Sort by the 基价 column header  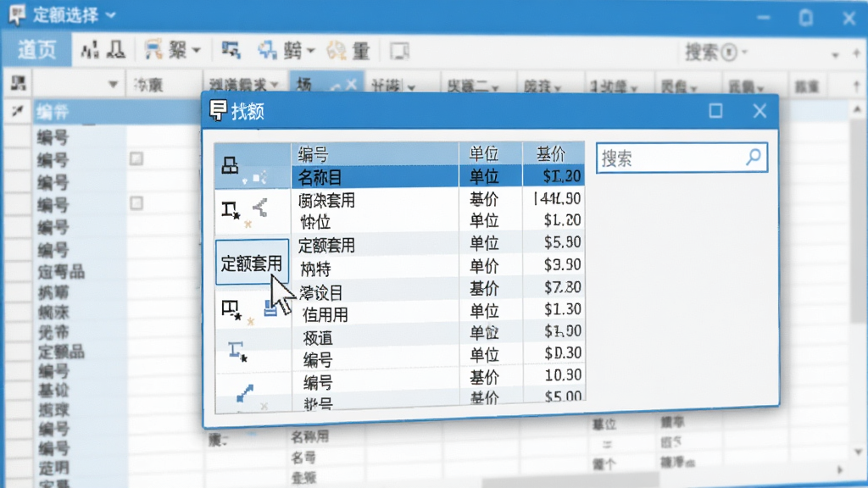[x=553, y=153]
